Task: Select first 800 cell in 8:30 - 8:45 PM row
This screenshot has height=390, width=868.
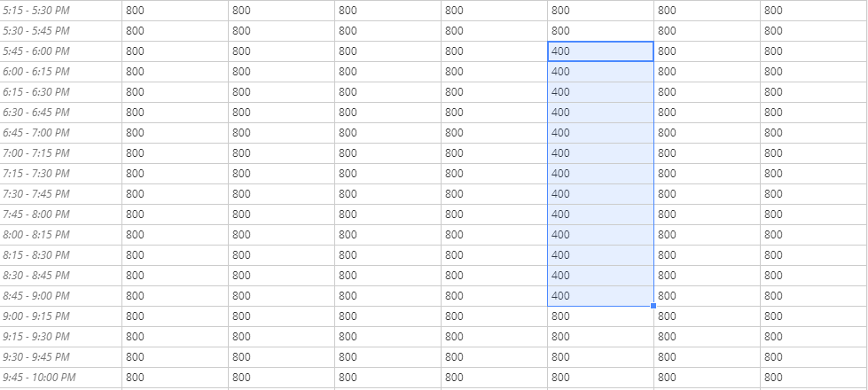Action: (175, 276)
